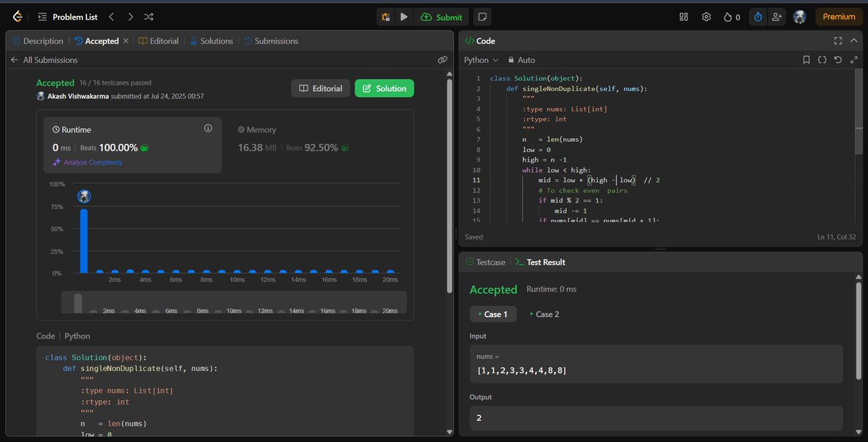The height and width of the screenshot is (442, 868).
Task: Click the invite collaborator icon
Action: pyautogui.click(x=777, y=17)
